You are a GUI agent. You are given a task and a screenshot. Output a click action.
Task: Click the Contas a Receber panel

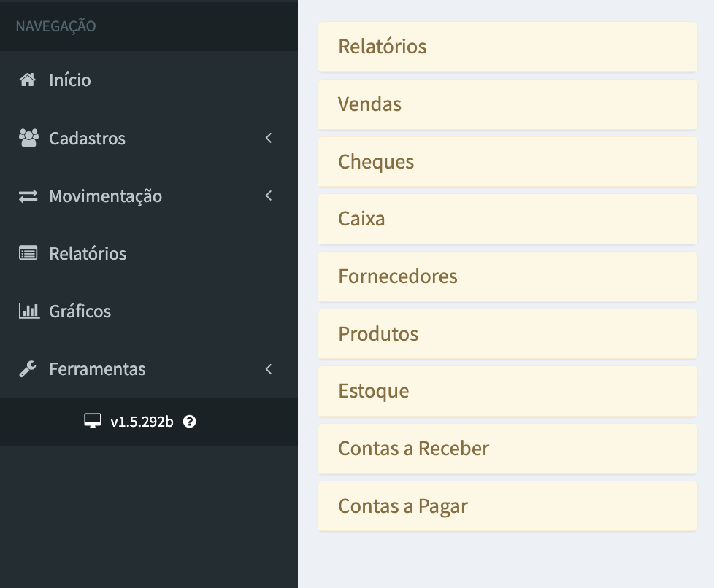click(507, 449)
